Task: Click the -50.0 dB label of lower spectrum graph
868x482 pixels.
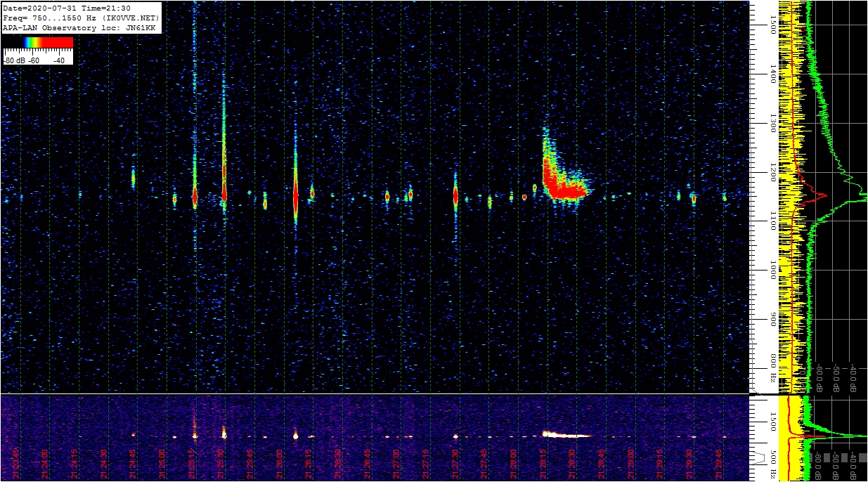Action: point(836,467)
